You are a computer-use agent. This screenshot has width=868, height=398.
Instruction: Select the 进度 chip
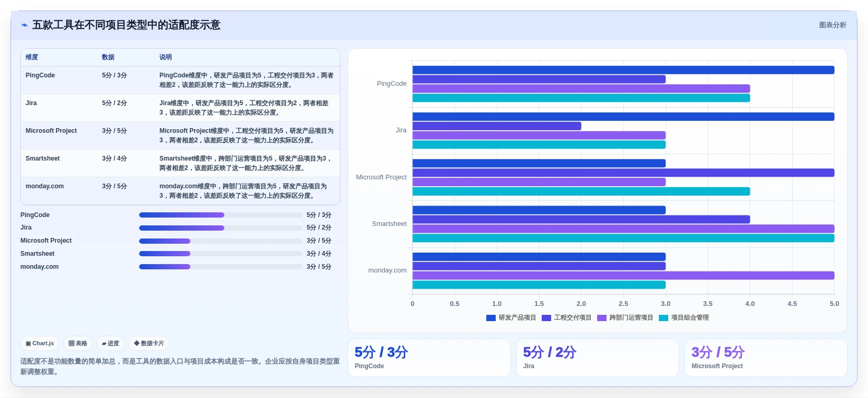click(x=110, y=344)
